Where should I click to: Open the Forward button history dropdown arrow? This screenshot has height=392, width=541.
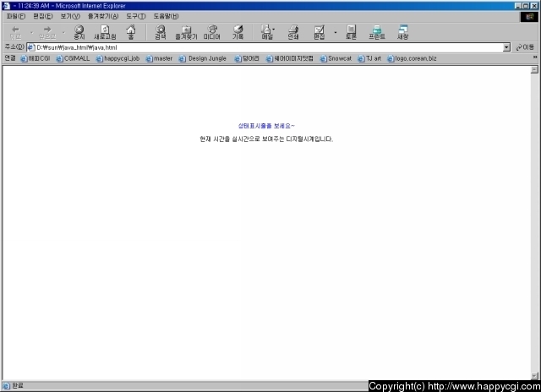[63, 32]
